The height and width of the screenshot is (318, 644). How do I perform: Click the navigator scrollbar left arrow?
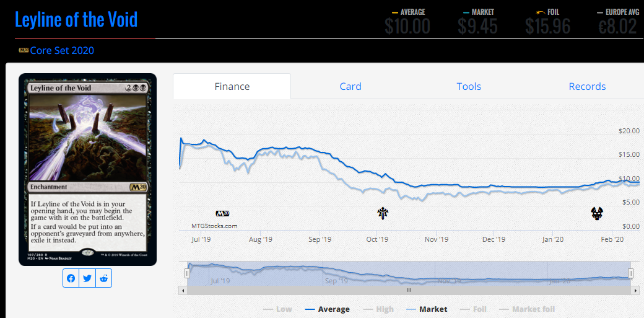click(183, 291)
